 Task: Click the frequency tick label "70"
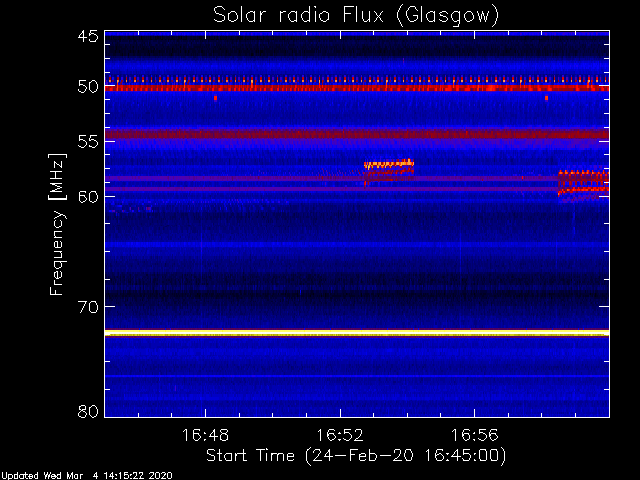88,307
